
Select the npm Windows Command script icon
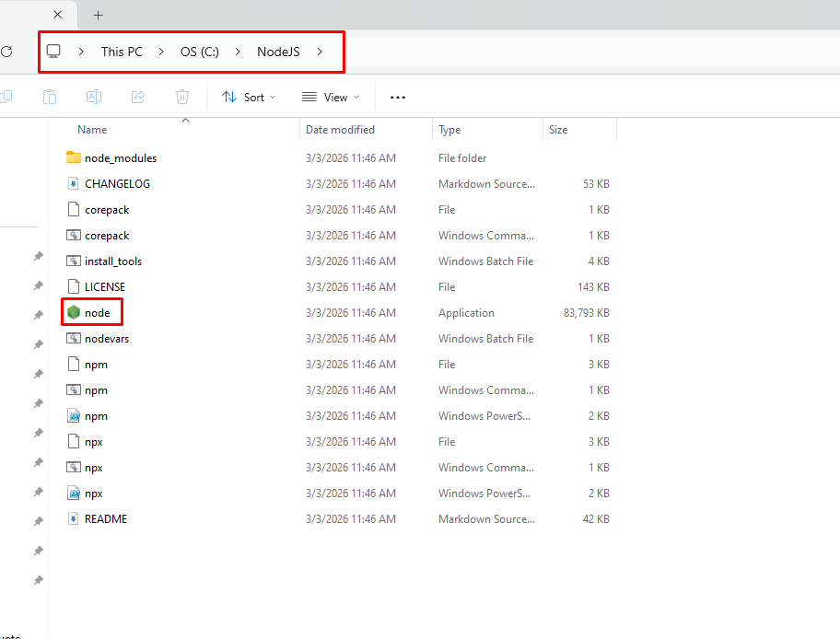point(74,389)
